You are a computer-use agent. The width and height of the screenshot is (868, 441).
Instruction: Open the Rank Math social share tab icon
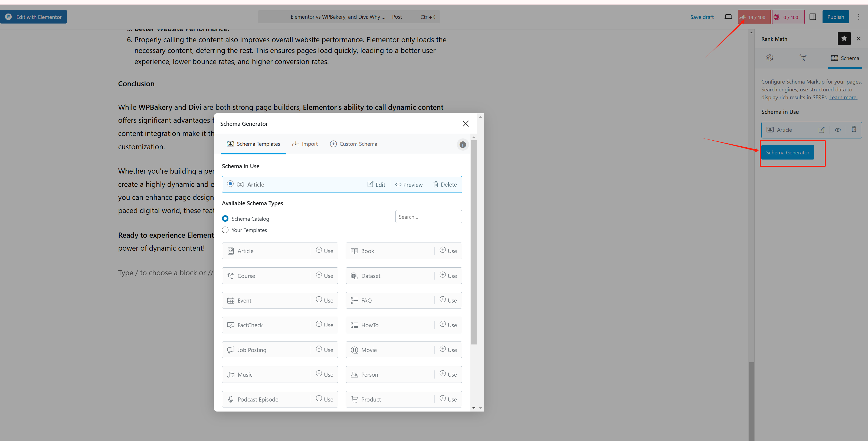[803, 58]
